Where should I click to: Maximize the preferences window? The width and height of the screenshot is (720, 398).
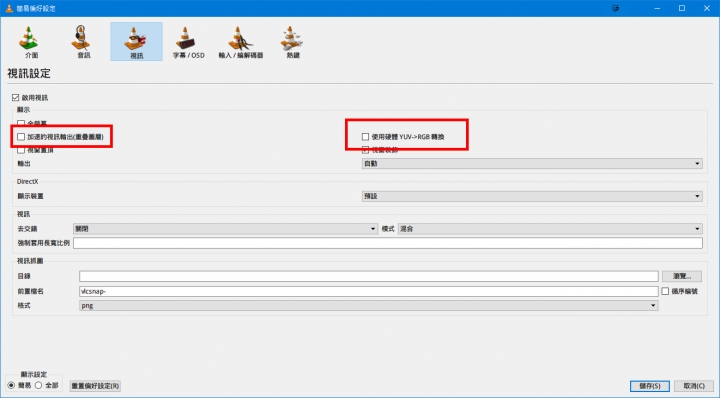click(682, 8)
